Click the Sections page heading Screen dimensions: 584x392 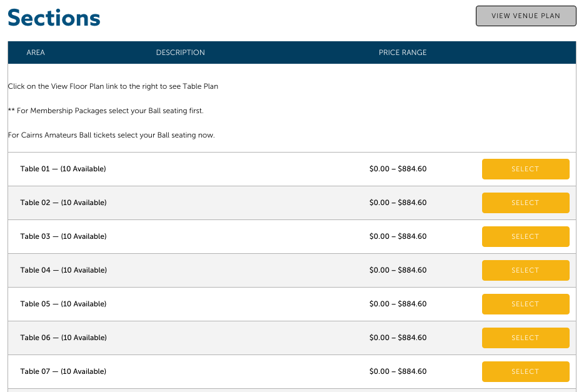click(x=54, y=18)
